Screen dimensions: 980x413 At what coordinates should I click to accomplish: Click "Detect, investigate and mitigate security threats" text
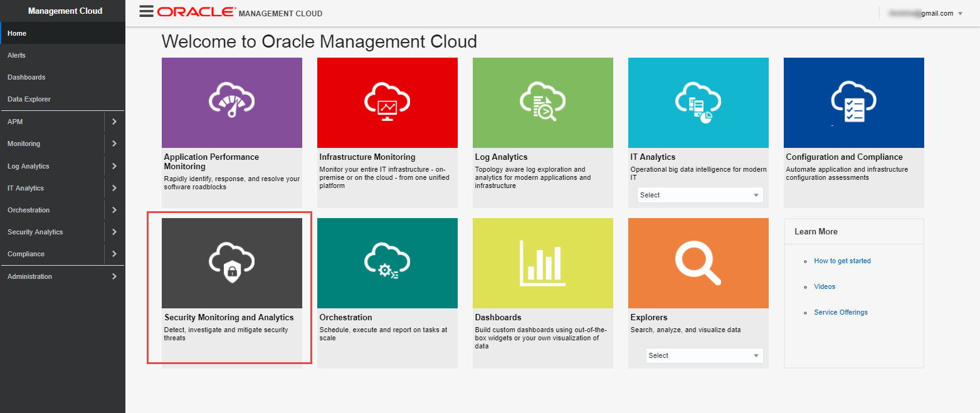tap(226, 334)
